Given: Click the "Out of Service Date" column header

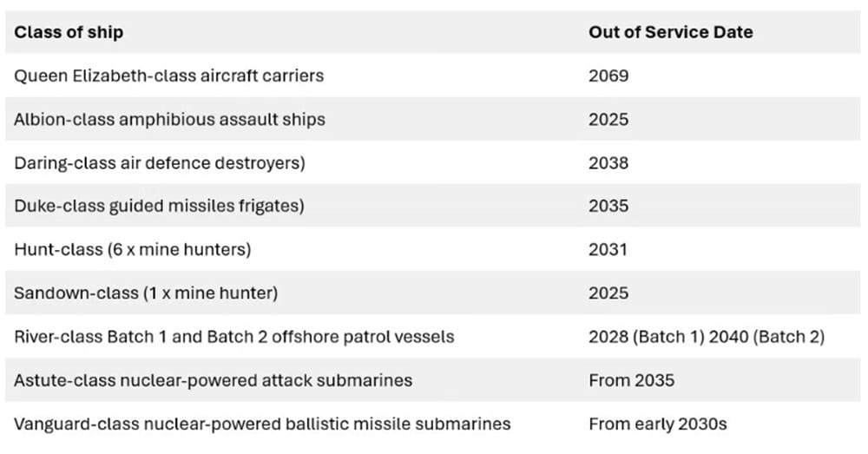Looking at the screenshot, I should [670, 33].
